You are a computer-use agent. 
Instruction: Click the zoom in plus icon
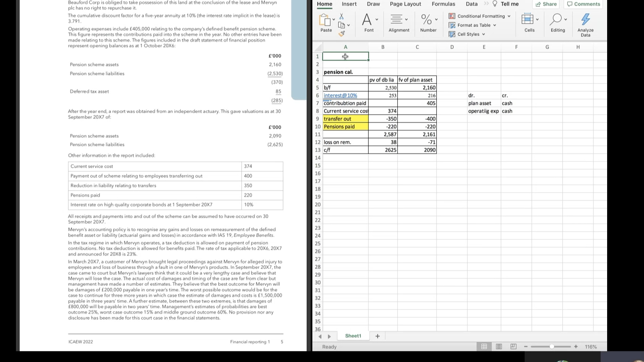pos(576,347)
